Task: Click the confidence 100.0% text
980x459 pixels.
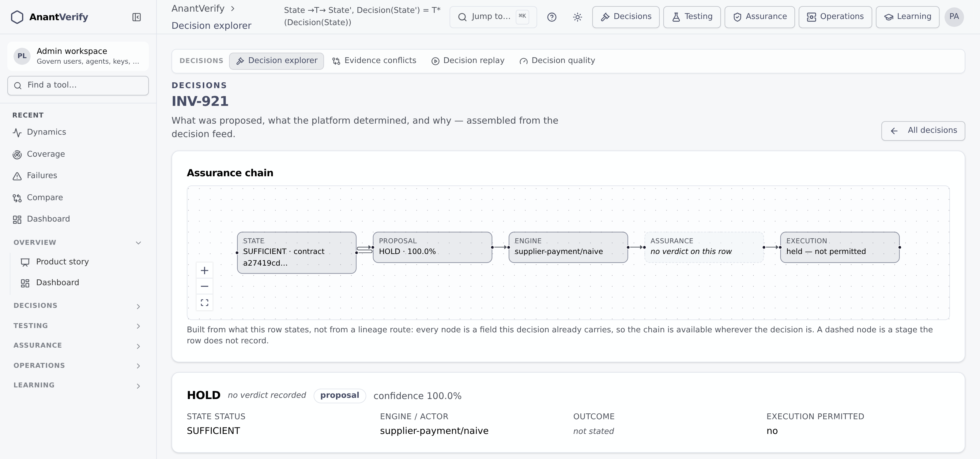Action: point(417,396)
